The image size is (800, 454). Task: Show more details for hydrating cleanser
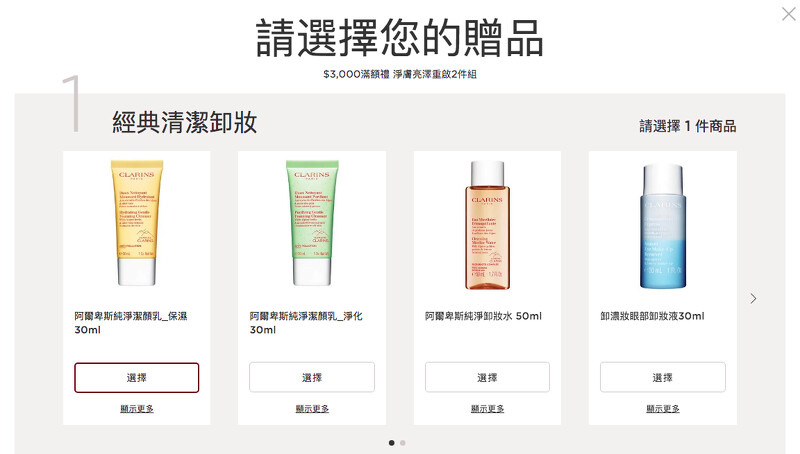click(x=137, y=409)
